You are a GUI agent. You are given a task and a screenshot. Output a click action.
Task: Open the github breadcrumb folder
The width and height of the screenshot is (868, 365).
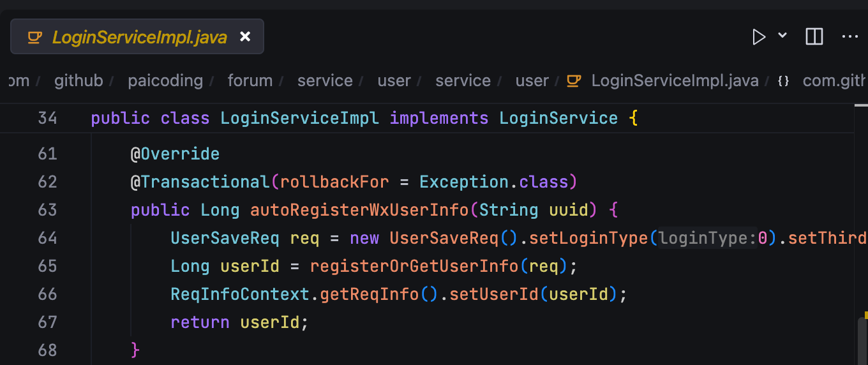click(x=79, y=81)
